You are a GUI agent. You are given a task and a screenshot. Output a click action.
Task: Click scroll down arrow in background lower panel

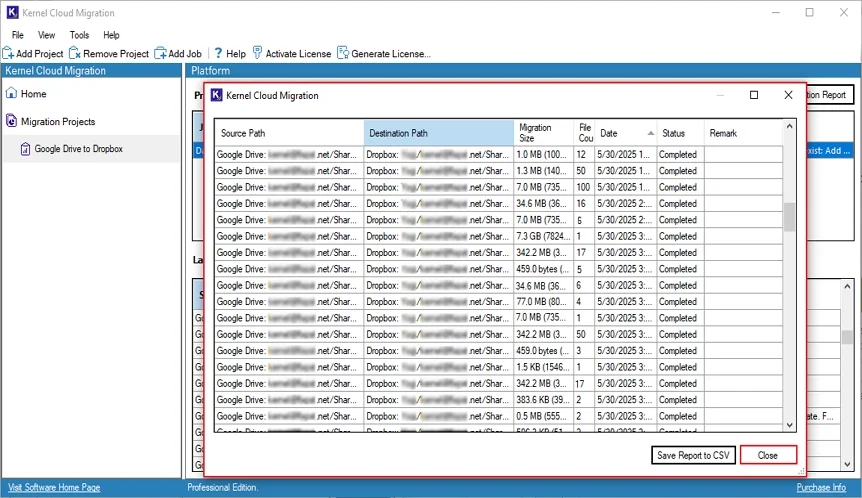point(847,464)
